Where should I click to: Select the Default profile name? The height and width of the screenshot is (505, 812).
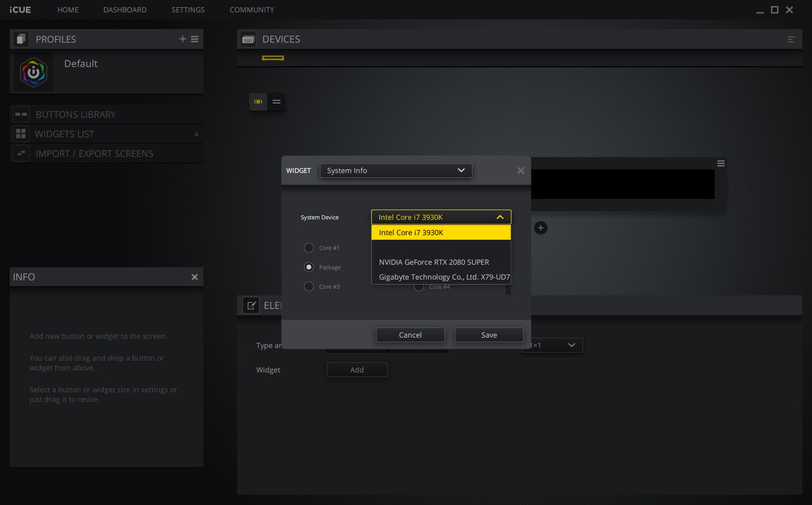[x=81, y=64]
